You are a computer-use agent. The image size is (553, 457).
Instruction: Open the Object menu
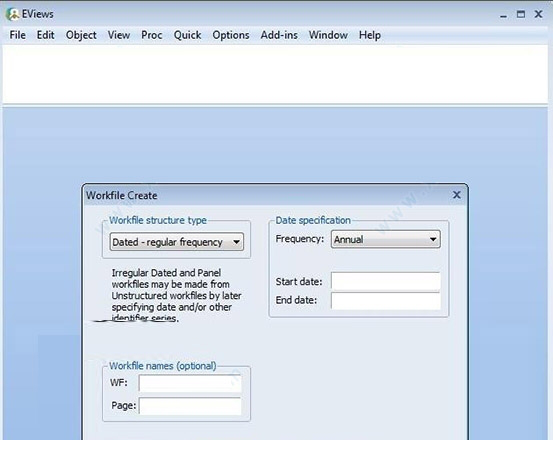(x=81, y=35)
